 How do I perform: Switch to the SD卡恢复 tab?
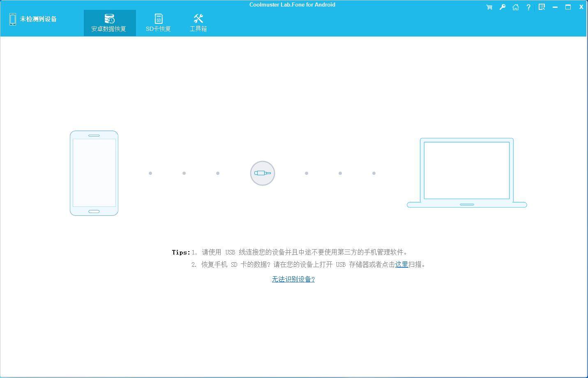tap(158, 23)
